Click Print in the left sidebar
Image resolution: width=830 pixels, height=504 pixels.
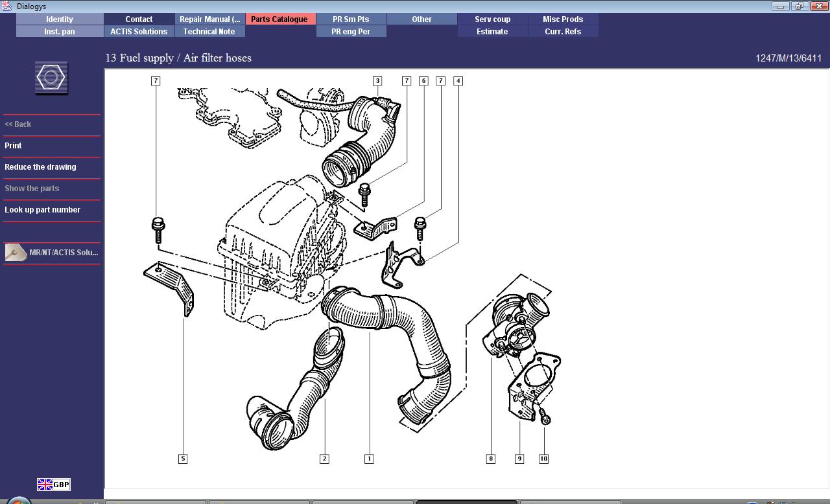click(x=13, y=146)
